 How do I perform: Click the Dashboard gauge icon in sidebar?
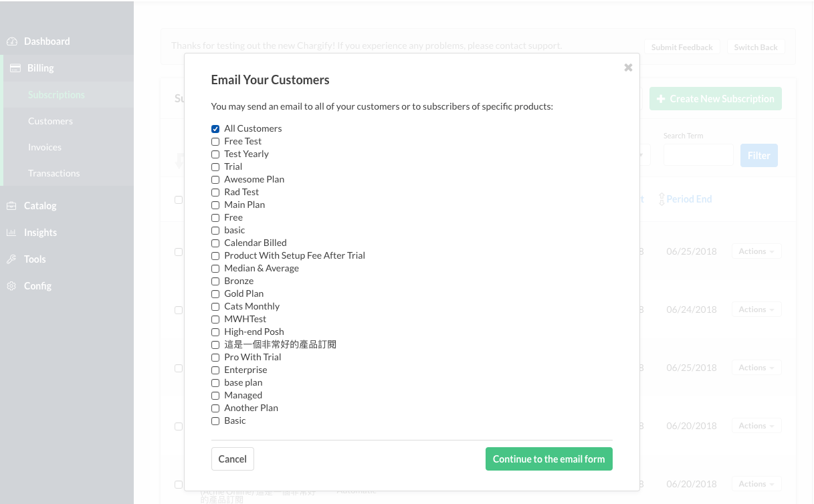click(12, 41)
